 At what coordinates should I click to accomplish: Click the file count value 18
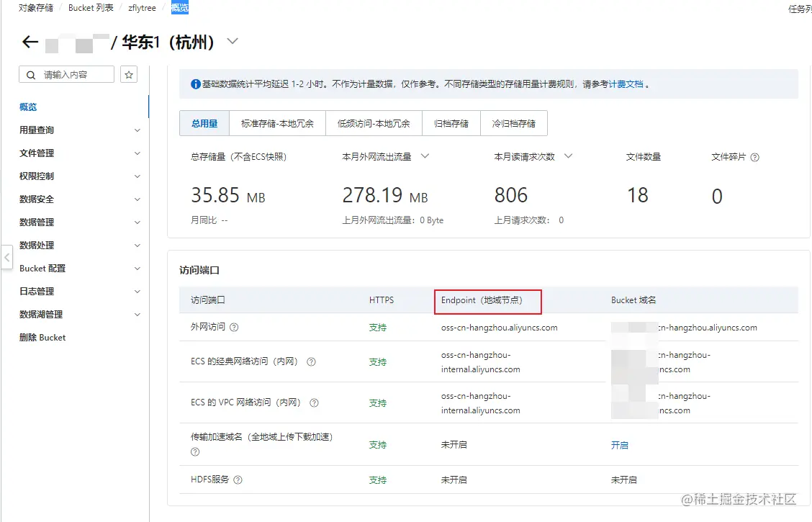(x=638, y=196)
